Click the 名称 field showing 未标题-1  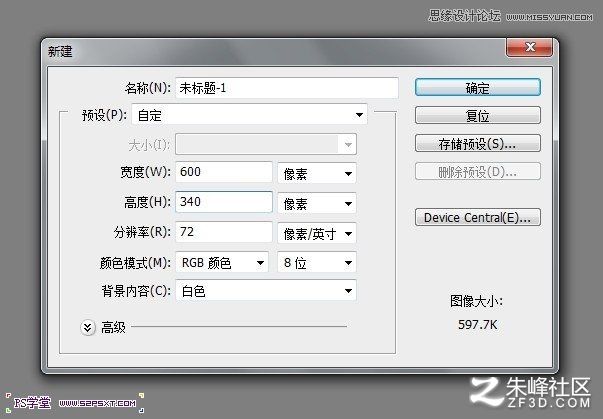(x=287, y=88)
